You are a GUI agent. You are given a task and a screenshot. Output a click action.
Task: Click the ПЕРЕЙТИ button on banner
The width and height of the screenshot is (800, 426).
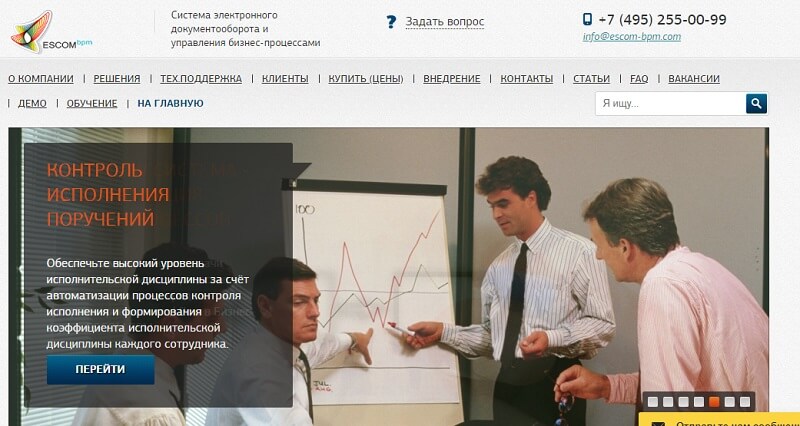101,369
